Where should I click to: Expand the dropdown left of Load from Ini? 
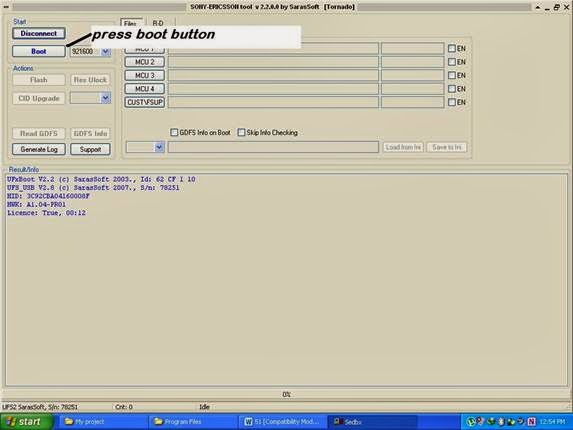[x=159, y=147]
